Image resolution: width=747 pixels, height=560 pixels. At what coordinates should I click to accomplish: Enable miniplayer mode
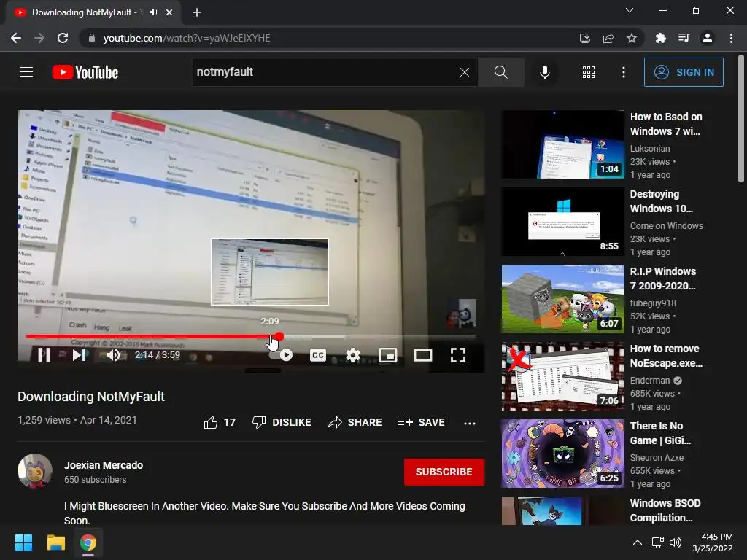pyautogui.click(x=388, y=355)
